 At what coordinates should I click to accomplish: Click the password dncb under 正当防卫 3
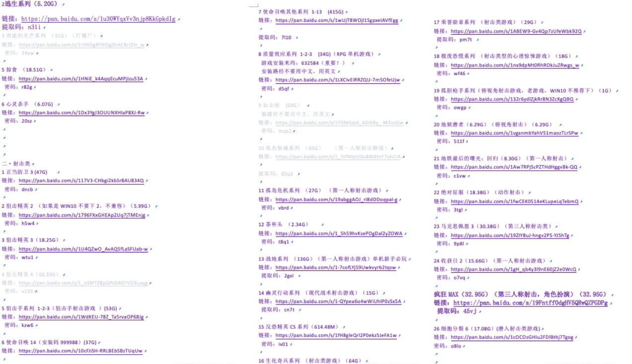pyautogui.click(x=27, y=189)
